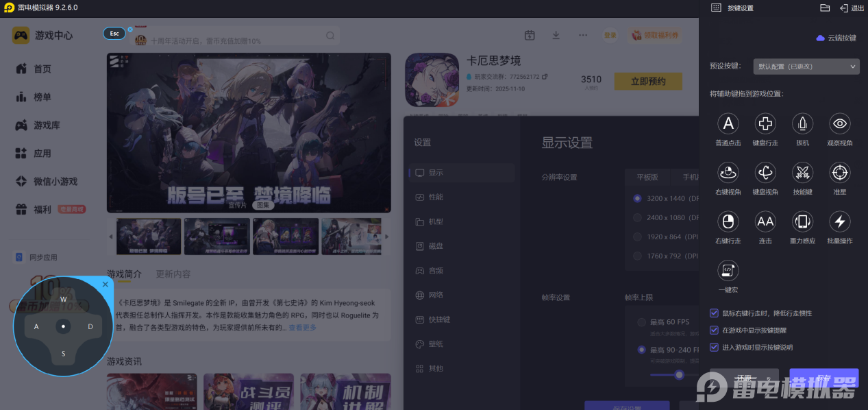Switch to the 游戏简介 tab
This screenshot has height=410, width=868.
pyautogui.click(x=124, y=274)
